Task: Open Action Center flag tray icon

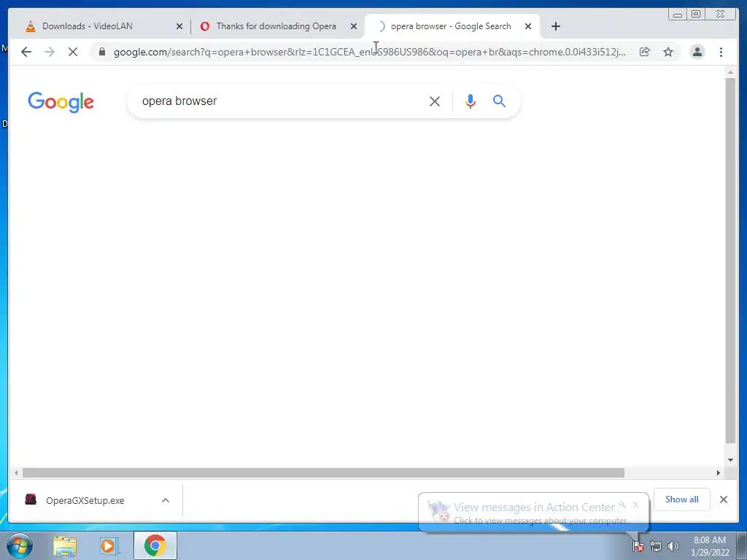Action: [x=638, y=546]
